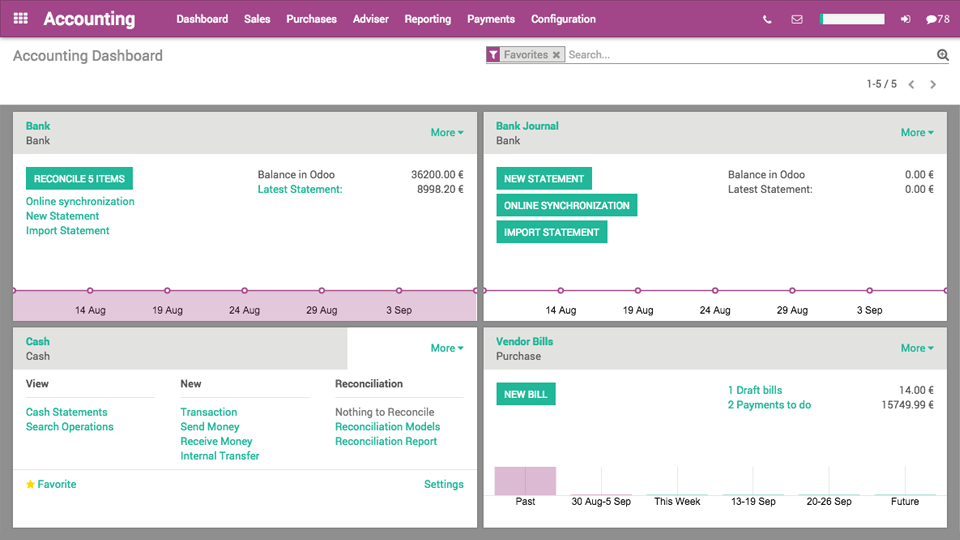
Task: Click the login arrow icon
Action: click(906, 19)
